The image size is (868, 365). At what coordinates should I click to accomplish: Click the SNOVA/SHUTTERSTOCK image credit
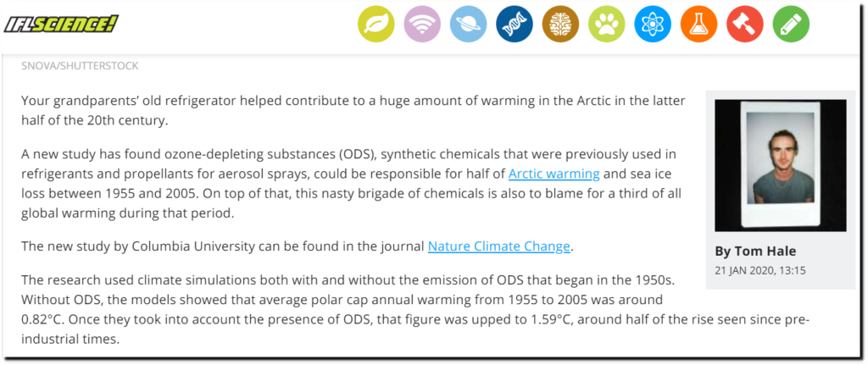(x=80, y=66)
